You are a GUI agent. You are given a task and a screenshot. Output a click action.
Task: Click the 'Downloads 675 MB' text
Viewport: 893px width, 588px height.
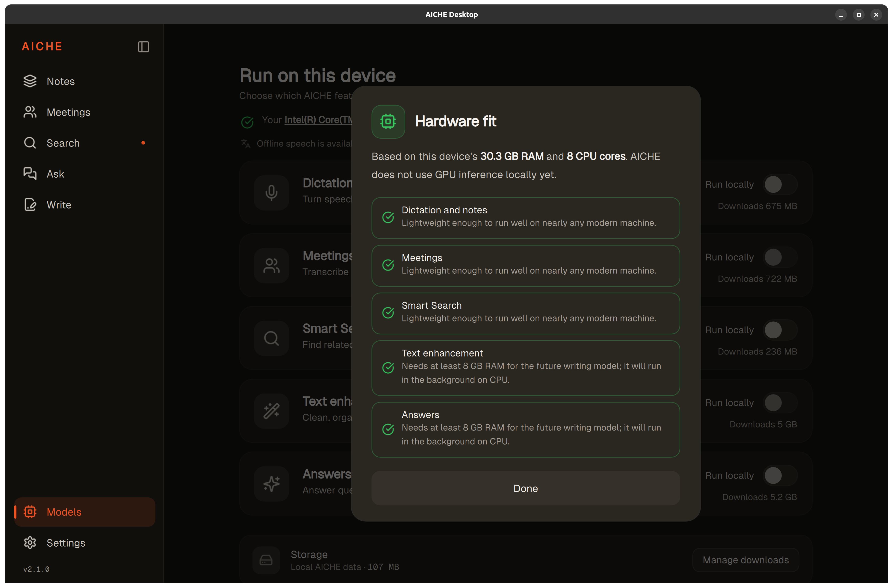[757, 206]
